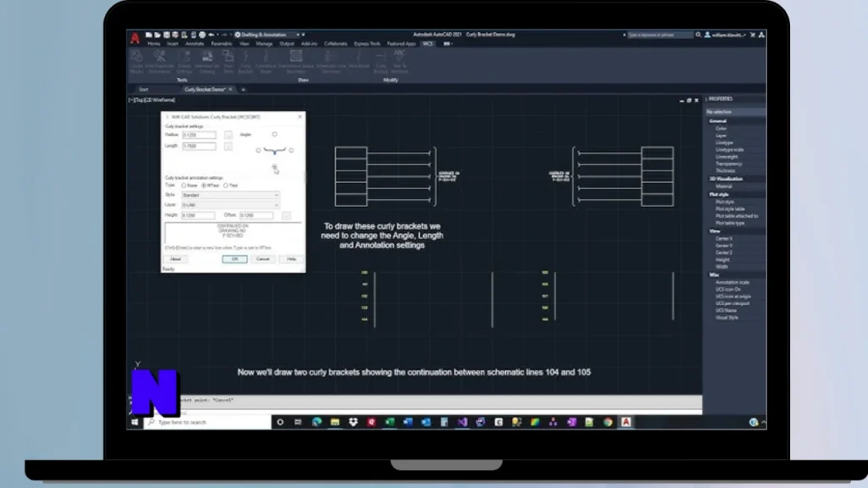Viewport: 868px width, 488px height.
Task: Click Locate Blocks tool in ribbon
Action: click(136, 61)
